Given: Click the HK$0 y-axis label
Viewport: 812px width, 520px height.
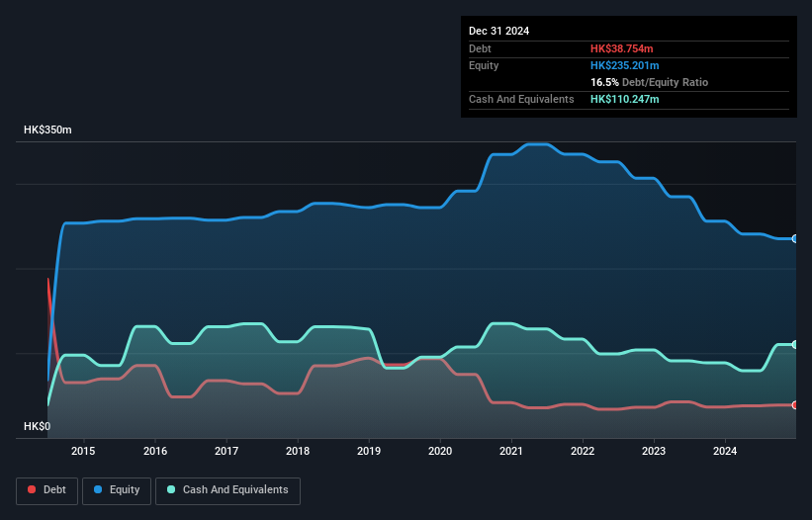Looking at the screenshot, I should [x=38, y=426].
